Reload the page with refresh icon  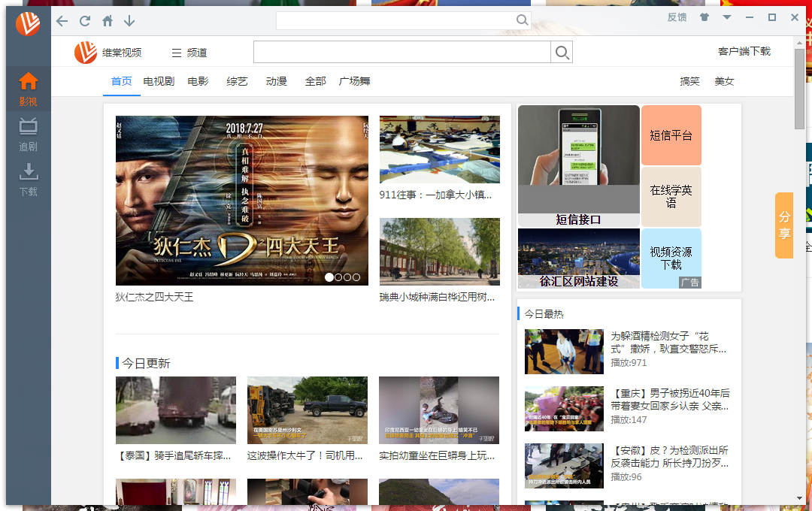(85, 21)
